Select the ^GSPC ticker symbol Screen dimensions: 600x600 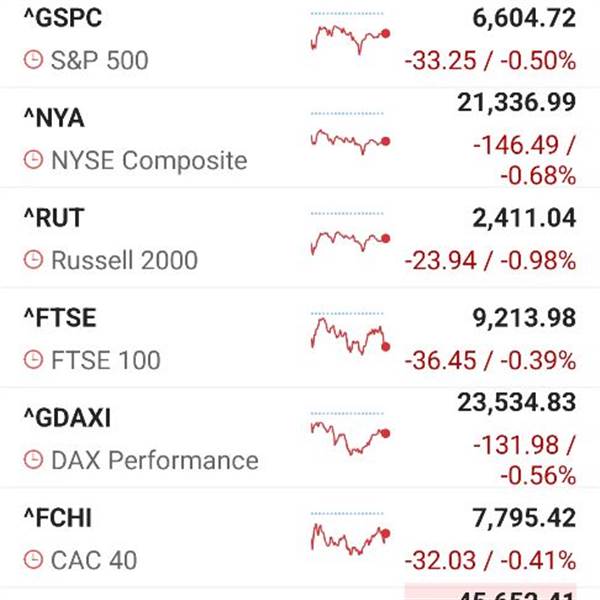click(62, 19)
